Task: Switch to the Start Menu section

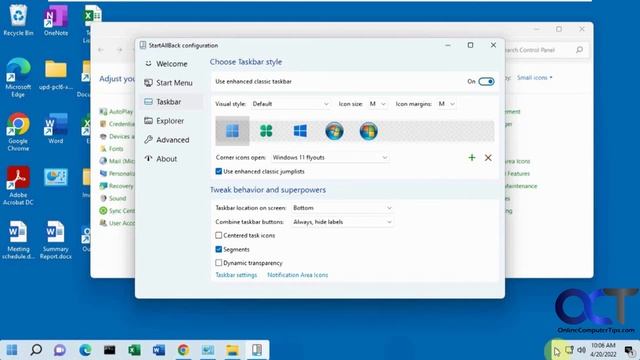Action: 171,83
